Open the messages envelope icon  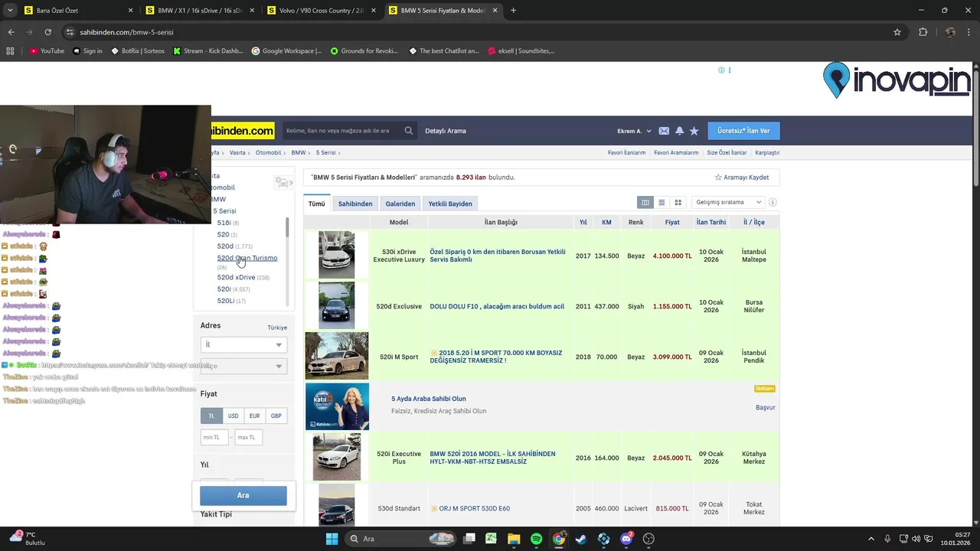(x=664, y=131)
